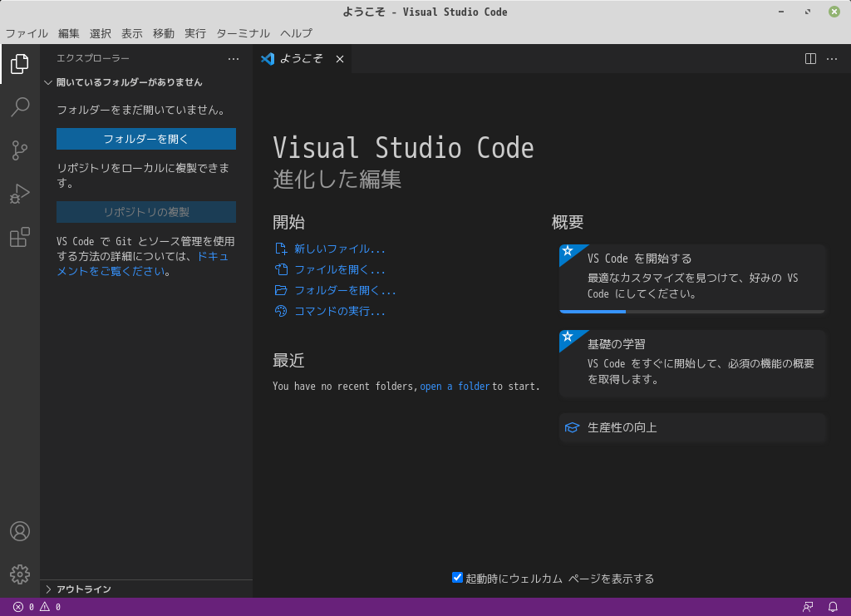Open the Run and Debug view icon
The image size is (851, 616).
(x=20, y=194)
